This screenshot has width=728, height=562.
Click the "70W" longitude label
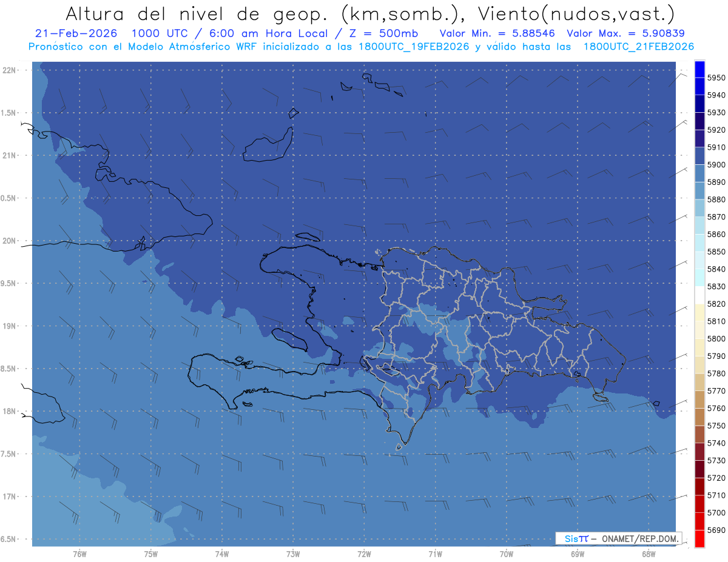(507, 554)
